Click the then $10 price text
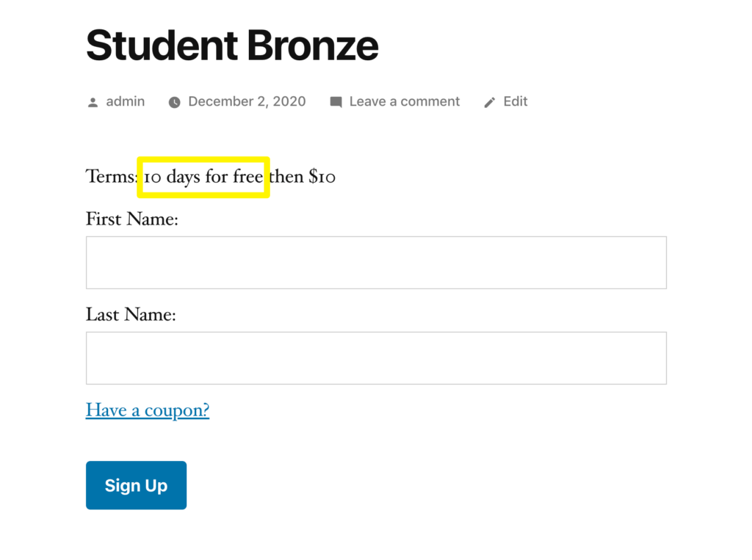This screenshot has height=560, width=752. (x=302, y=176)
